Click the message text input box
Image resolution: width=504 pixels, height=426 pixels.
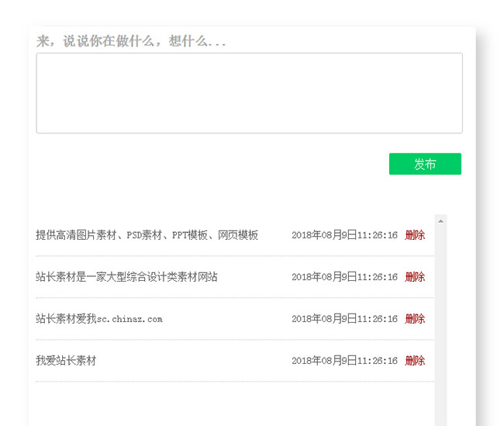(249, 93)
